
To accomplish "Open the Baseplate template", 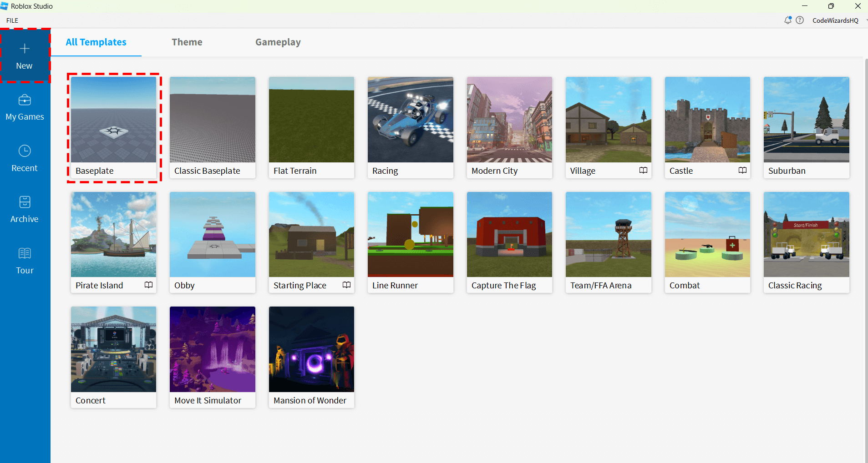I will pos(113,120).
